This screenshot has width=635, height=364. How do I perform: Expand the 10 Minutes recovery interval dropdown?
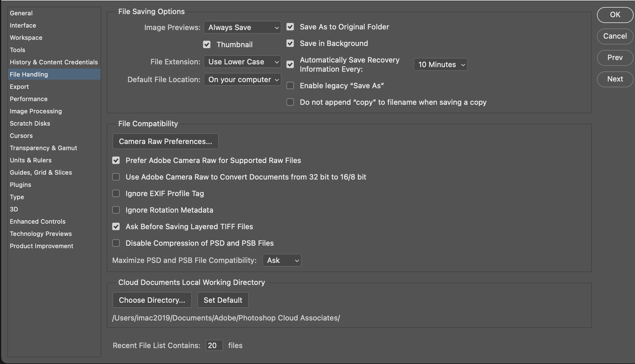click(440, 64)
